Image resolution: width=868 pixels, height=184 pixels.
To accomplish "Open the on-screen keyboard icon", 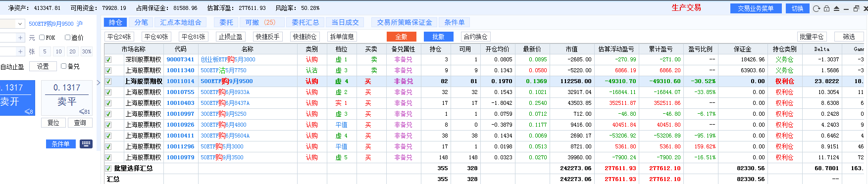I will (x=86, y=144).
